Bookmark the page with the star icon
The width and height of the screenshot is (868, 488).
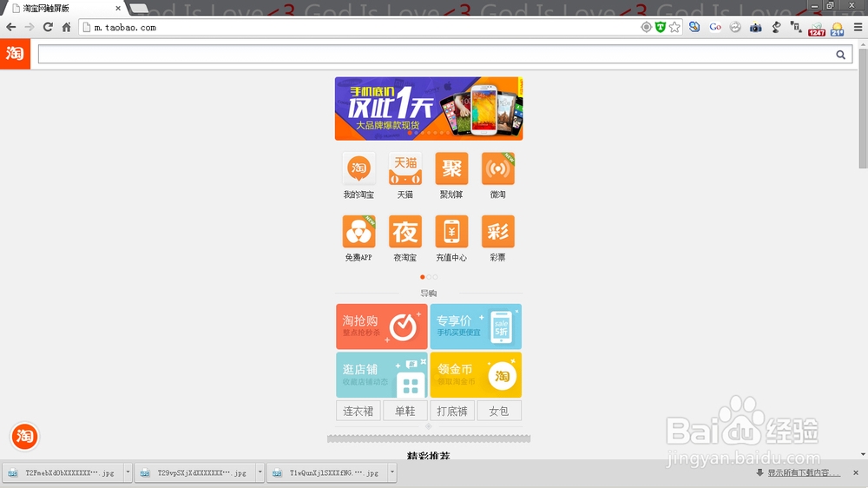[674, 27]
